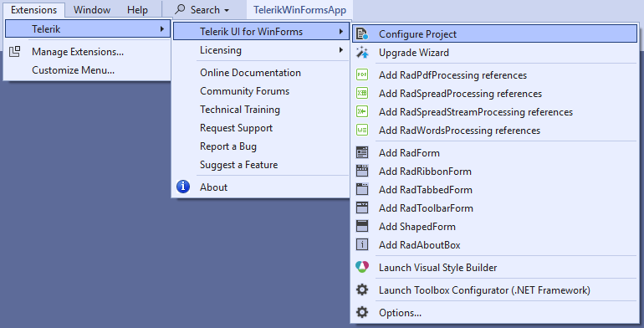
Task: Launch the Upgrade Wizard
Action: pyautogui.click(x=495, y=52)
